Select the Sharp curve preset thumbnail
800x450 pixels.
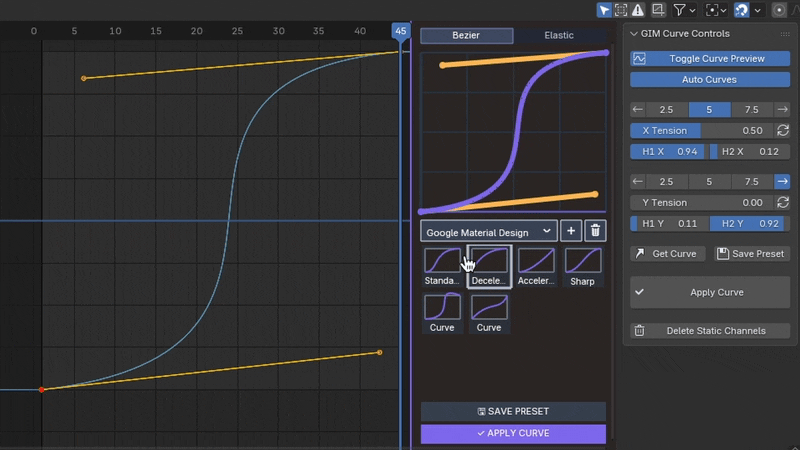pyautogui.click(x=582, y=266)
